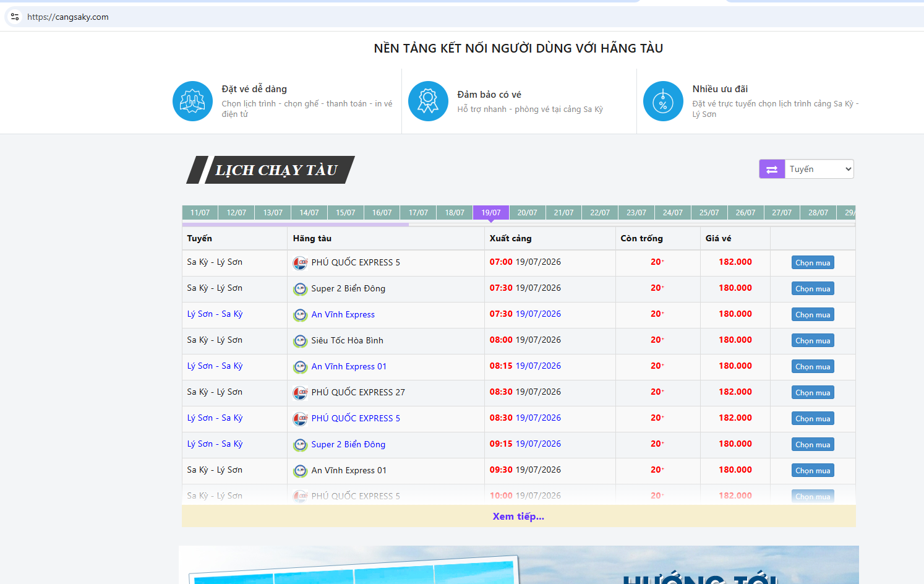This screenshot has height=584, width=924.
Task: Click Chọn mua for 07:30 Super 2 Biển Đông
Action: tap(813, 289)
